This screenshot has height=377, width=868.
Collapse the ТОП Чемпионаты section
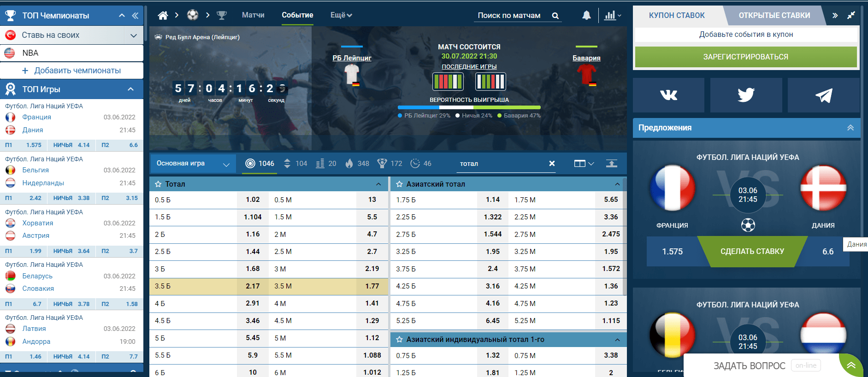(x=122, y=16)
